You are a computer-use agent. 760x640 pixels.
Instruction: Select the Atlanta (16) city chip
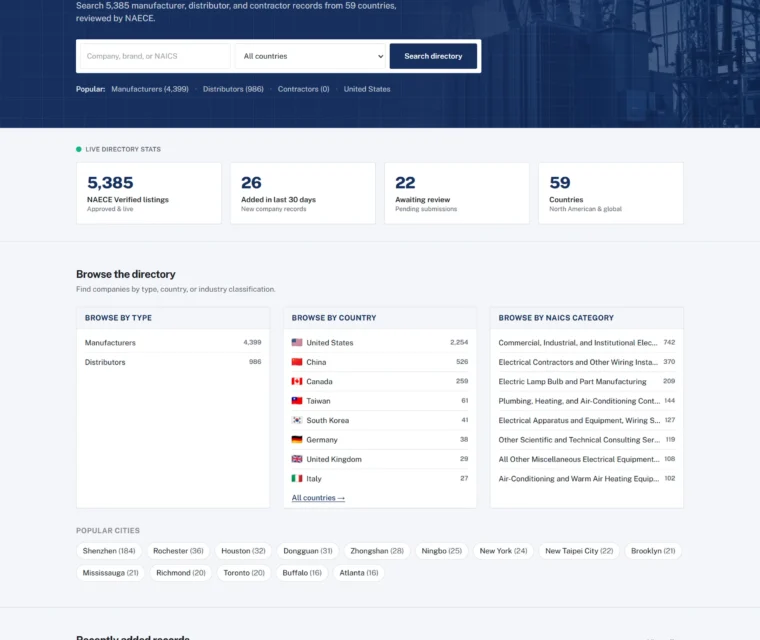359,573
